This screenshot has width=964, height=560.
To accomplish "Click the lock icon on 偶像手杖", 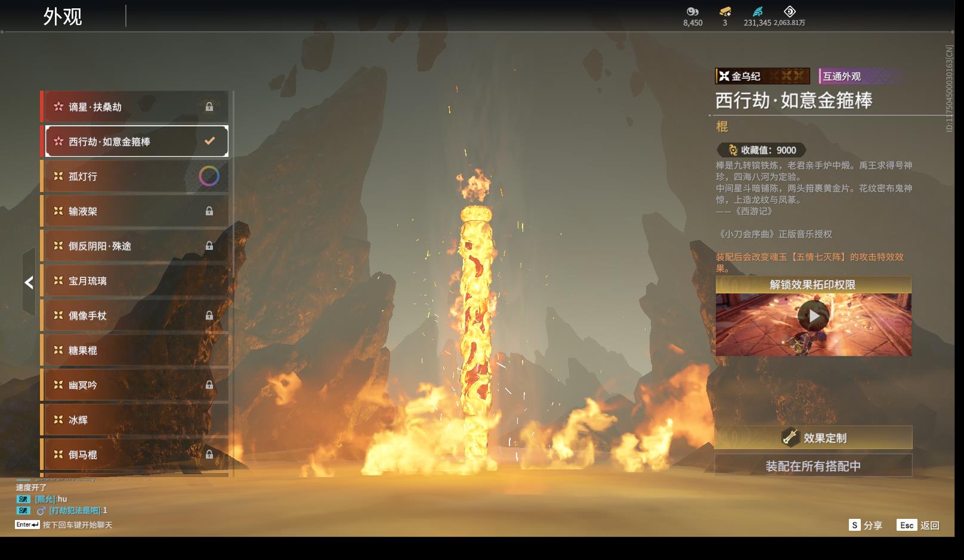I will click(209, 315).
